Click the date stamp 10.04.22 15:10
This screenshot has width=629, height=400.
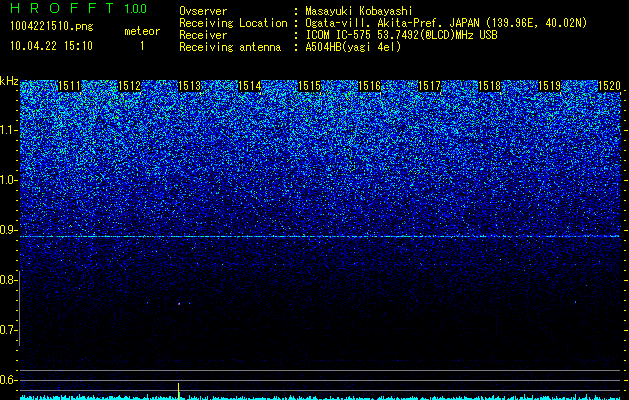tap(51, 46)
